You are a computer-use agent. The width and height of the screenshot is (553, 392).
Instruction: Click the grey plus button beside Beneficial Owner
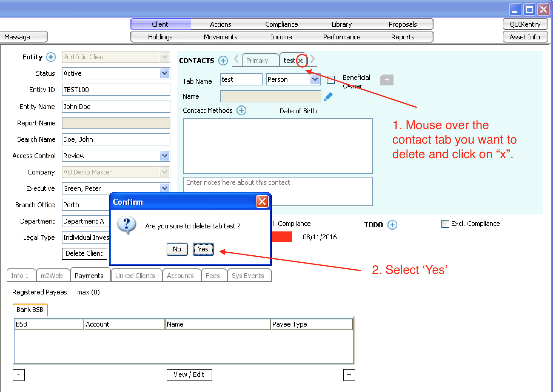tap(387, 80)
